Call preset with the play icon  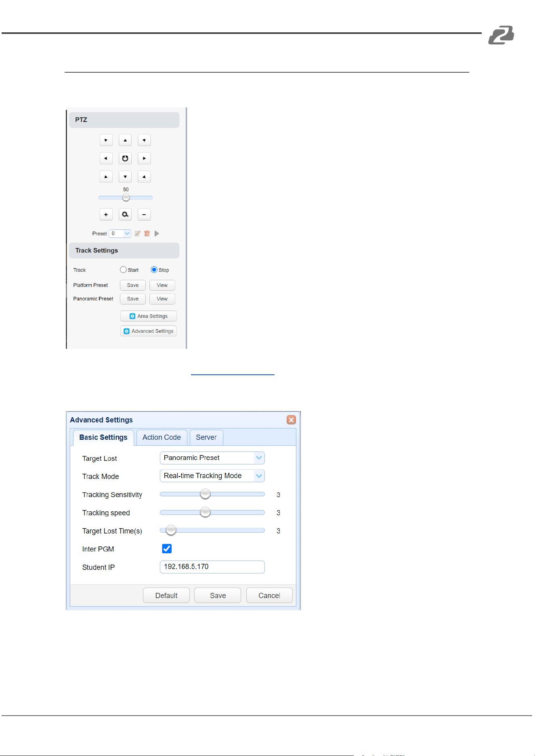[157, 233]
